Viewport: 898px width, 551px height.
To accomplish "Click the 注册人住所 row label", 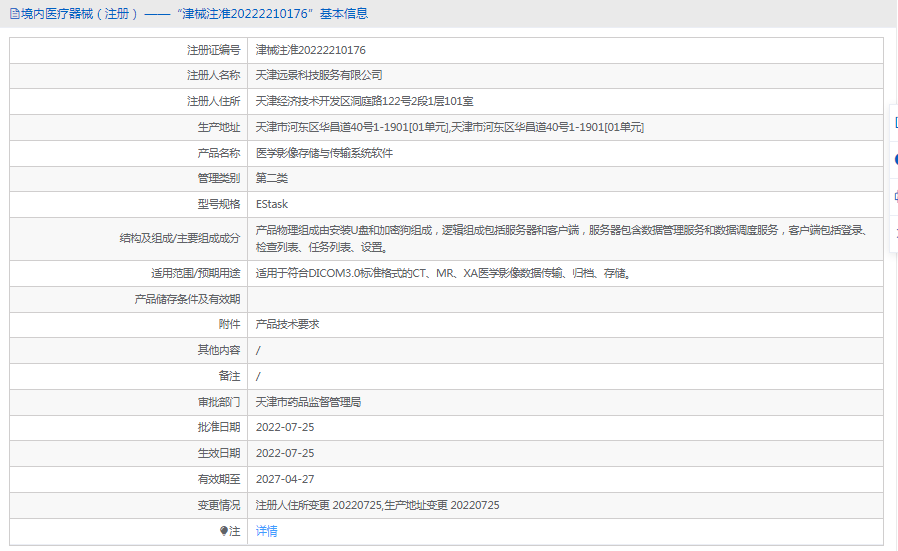I will click(x=214, y=101).
